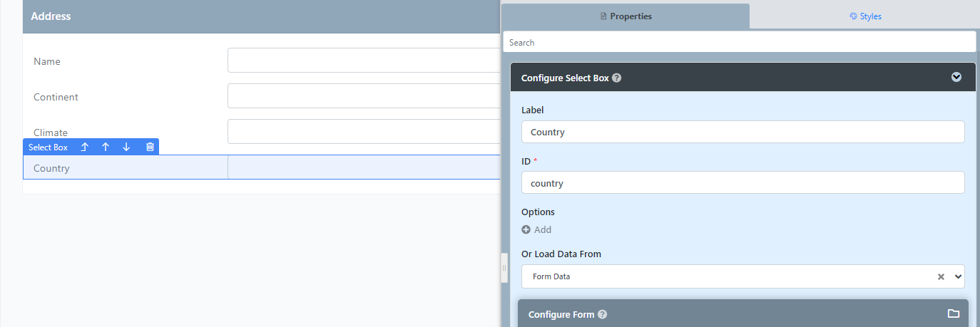Open the Or Load Data From dropdown
The width and height of the screenshot is (980, 327).
(x=742, y=276)
